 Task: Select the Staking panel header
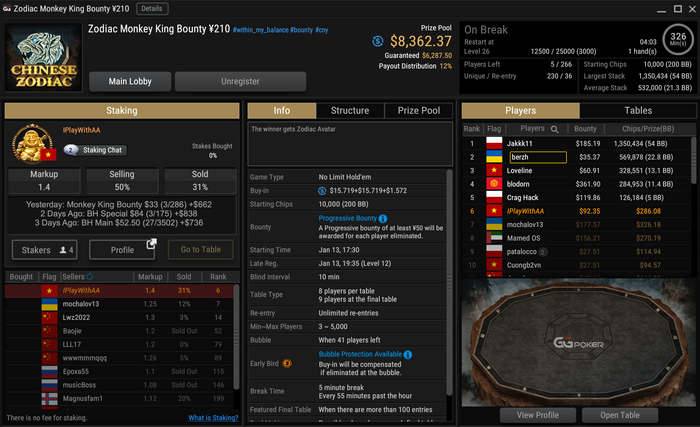click(122, 110)
